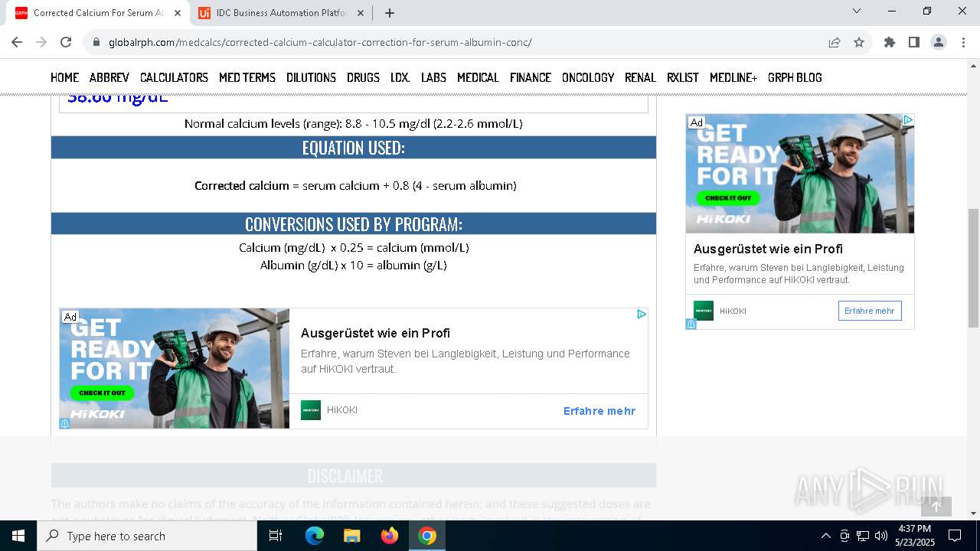Open the Windows Start menu
Screen dimensions: 980x551
pyautogui.click(x=18, y=536)
